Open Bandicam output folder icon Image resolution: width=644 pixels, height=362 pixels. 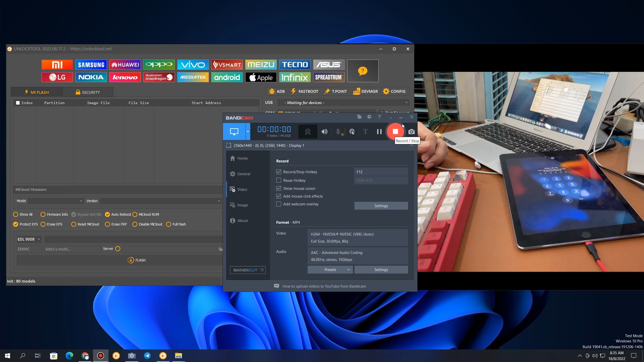[x=359, y=117]
